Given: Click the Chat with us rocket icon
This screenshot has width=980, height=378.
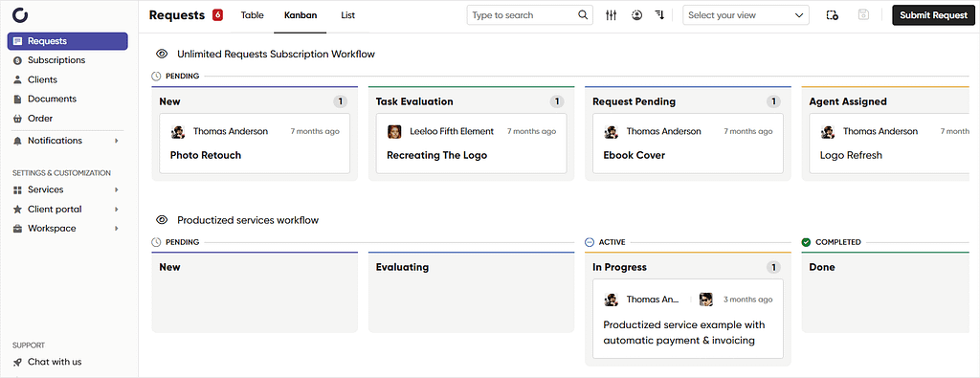Looking at the screenshot, I should point(17,362).
